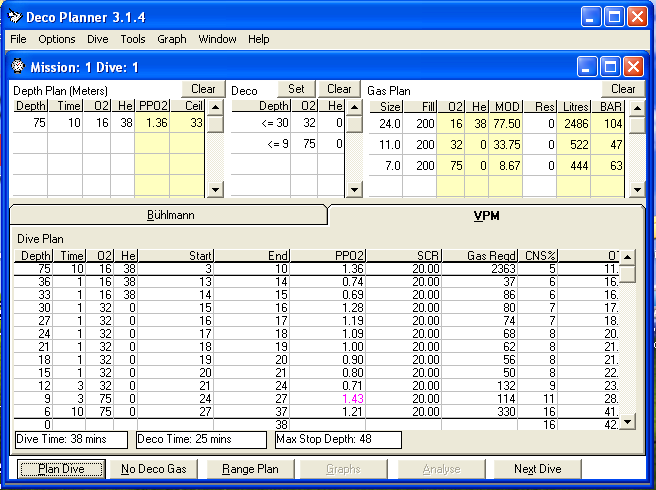
Task: Open the Graph menu
Action: [172, 39]
